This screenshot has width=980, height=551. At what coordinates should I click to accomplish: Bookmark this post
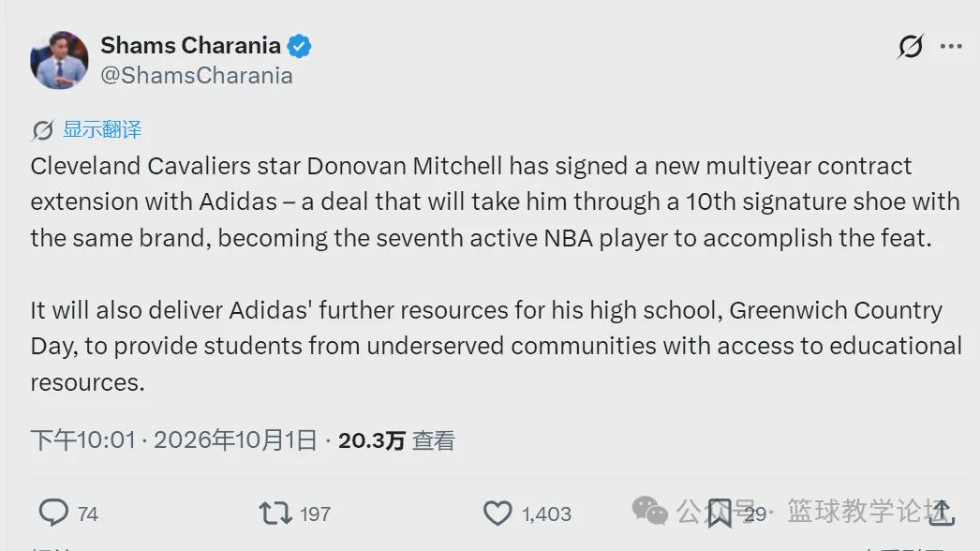(720, 514)
